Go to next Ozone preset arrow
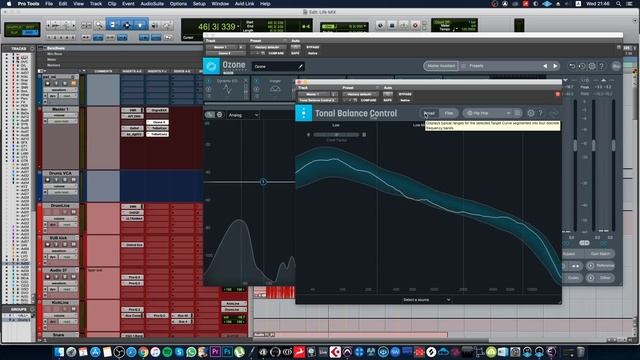The image size is (640, 360). click(555, 66)
